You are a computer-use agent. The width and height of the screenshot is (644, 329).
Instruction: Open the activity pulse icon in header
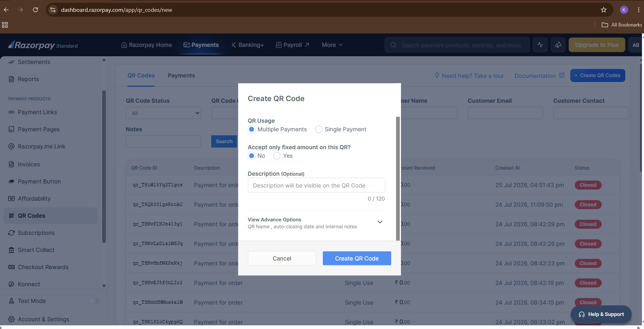pyautogui.click(x=540, y=45)
